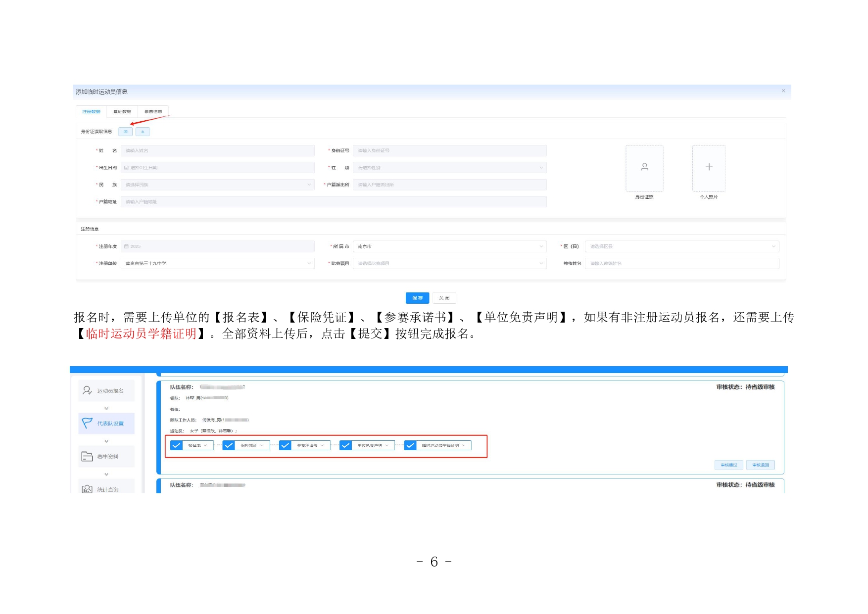The height and width of the screenshot is (614, 868).
Task: Open the 比赛项目 dropdown
Action: pos(449,263)
